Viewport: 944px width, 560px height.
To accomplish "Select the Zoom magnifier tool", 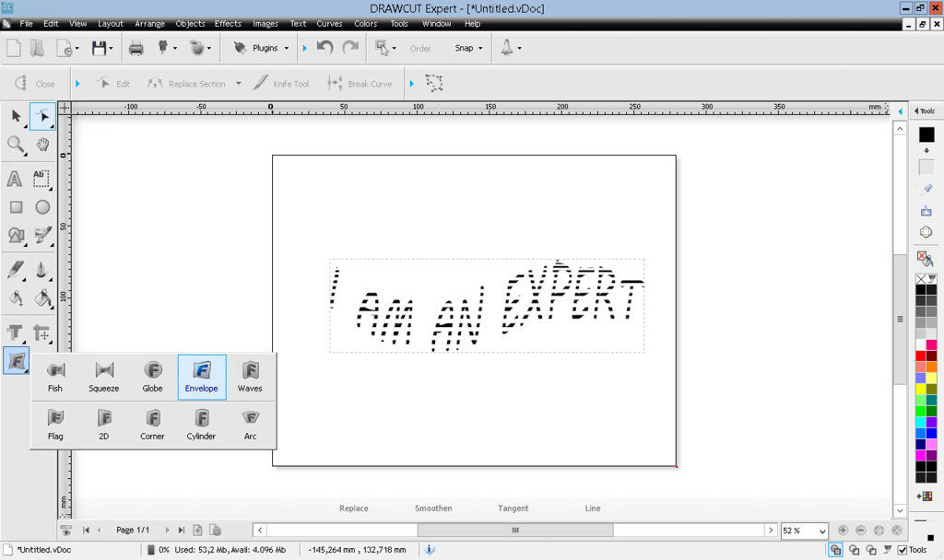I will tap(16, 144).
